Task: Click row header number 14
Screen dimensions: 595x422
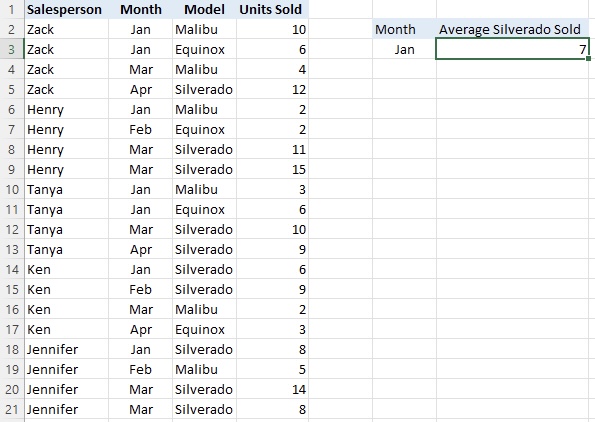Action: (x=11, y=269)
